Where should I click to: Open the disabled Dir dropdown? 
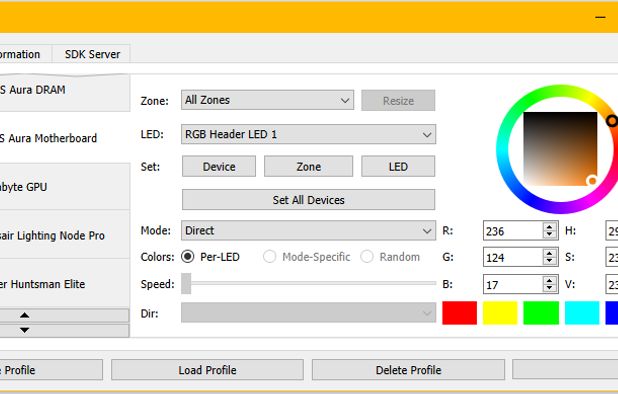pyautogui.click(x=308, y=313)
